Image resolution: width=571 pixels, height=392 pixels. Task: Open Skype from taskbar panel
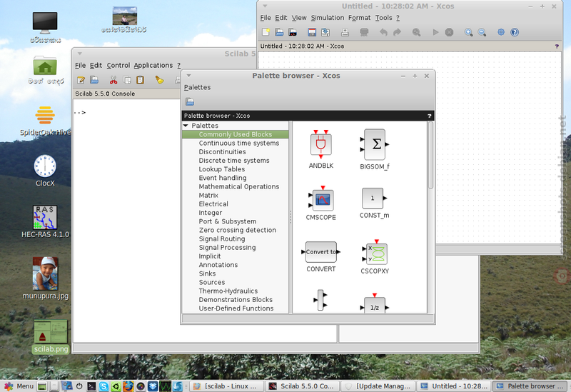tap(103, 386)
